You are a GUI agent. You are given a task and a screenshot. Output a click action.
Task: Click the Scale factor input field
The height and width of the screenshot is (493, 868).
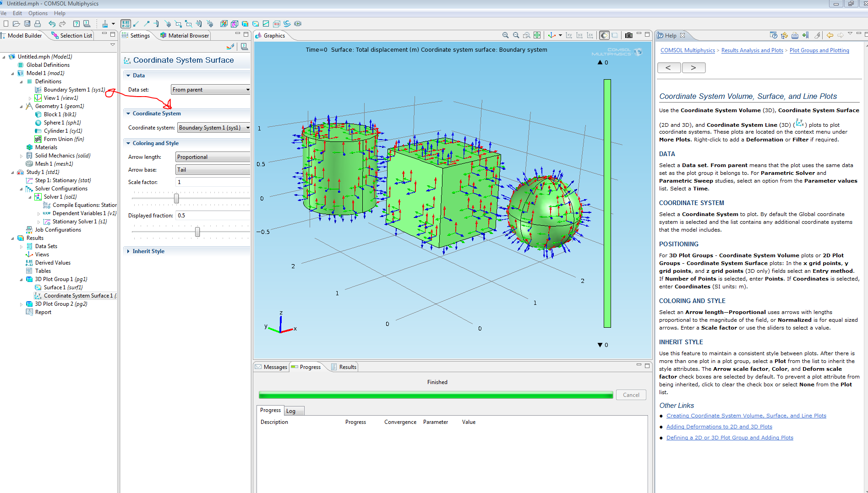pyautogui.click(x=213, y=182)
